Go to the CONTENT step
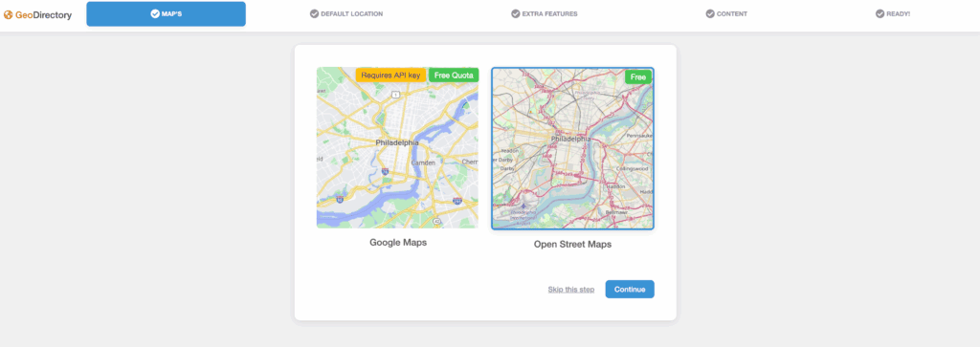This screenshot has height=347, width=980. click(x=726, y=13)
